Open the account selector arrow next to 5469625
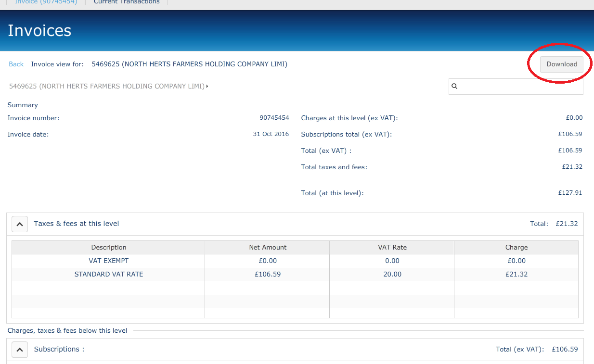Viewport: 594px width, 364px height. pyautogui.click(x=207, y=86)
